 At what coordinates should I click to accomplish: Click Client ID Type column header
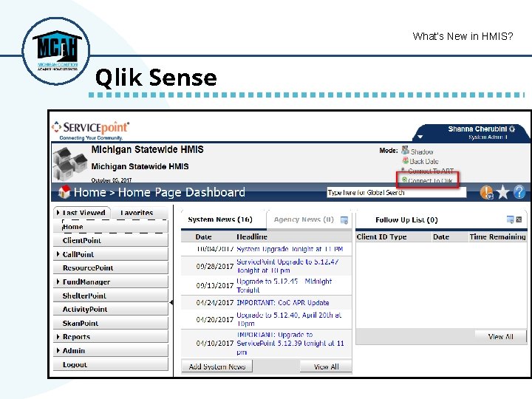tap(381, 237)
